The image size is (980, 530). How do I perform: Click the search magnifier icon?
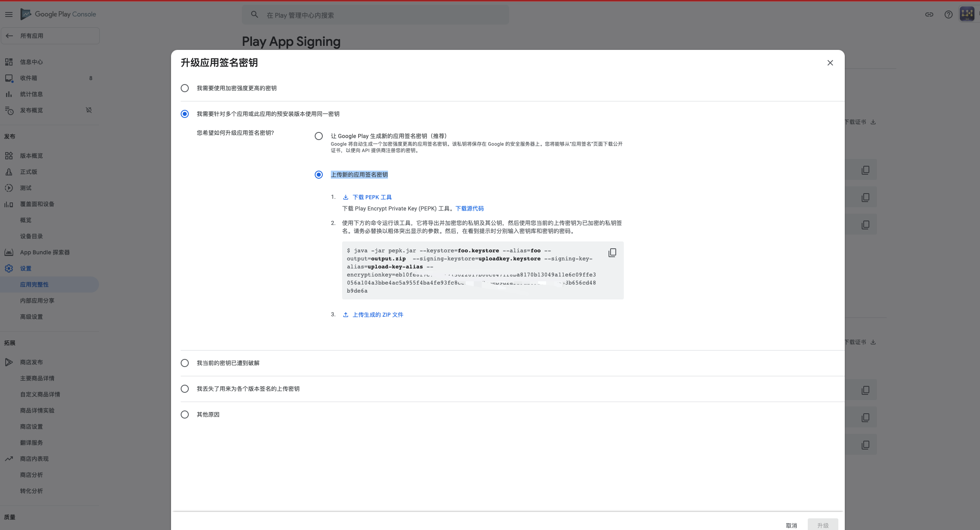[254, 15]
